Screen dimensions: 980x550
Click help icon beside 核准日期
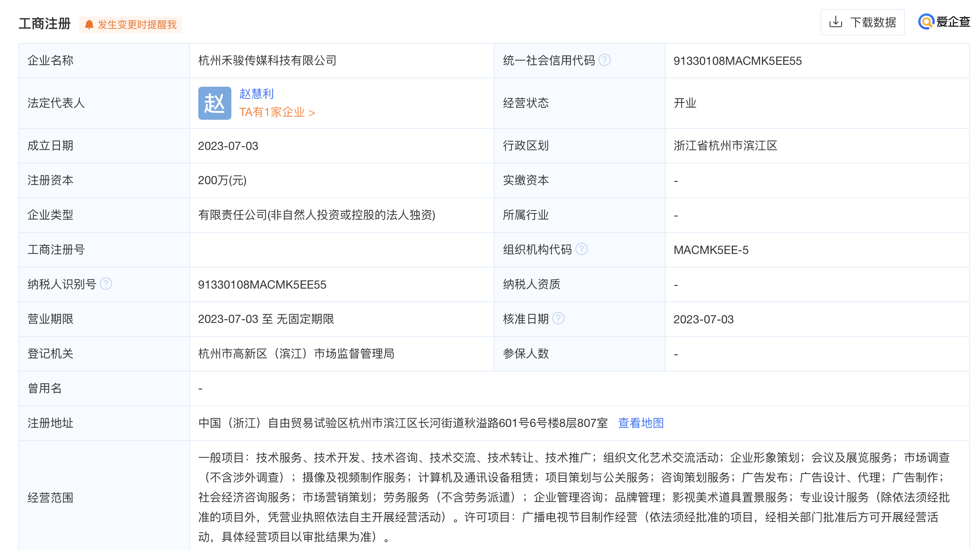558,319
